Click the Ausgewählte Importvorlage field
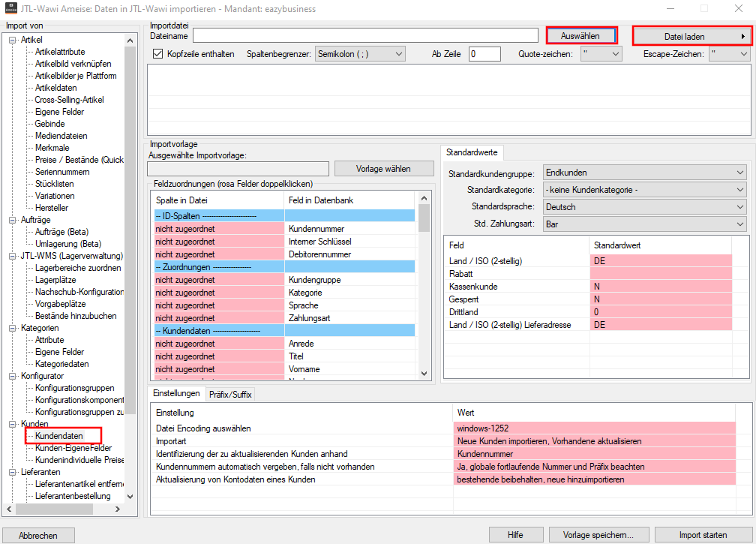Screen dimensions: 756x544 pyautogui.click(x=238, y=169)
